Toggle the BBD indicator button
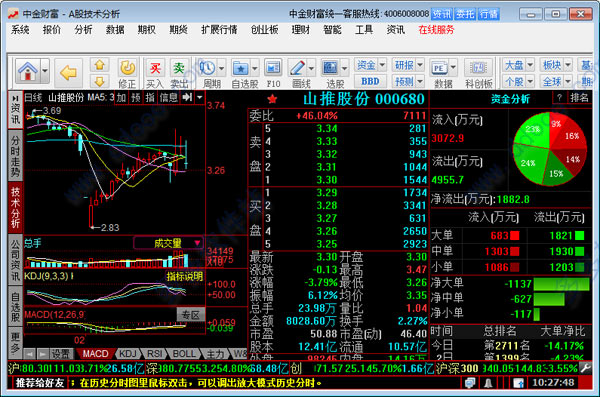 pyautogui.click(x=370, y=81)
